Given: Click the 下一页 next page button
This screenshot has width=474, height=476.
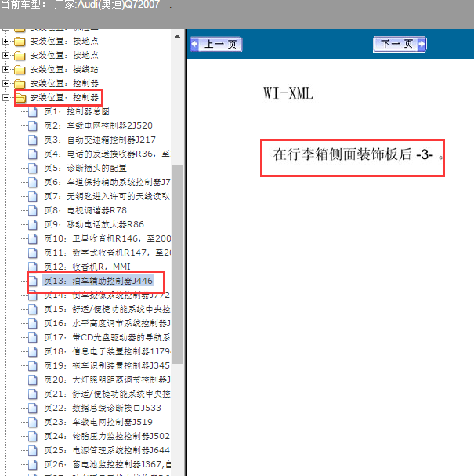Looking at the screenshot, I should click(400, 45).
